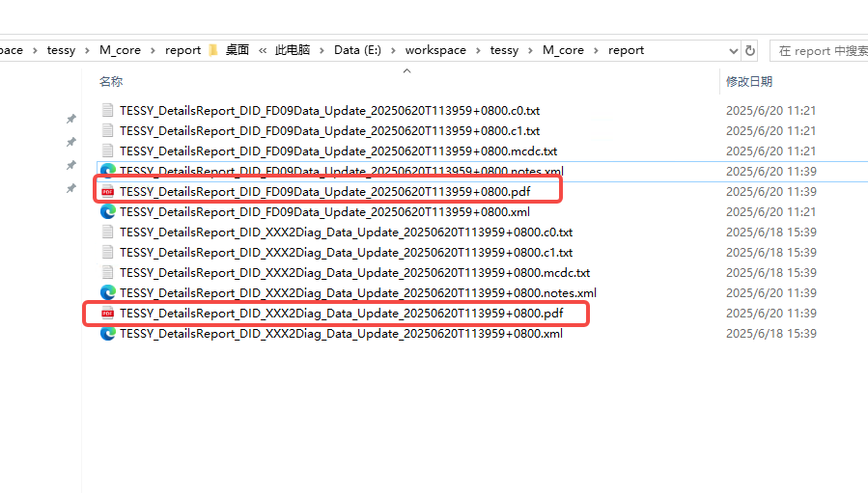Click the text file icon for XXX2Diag_Data_Update c1.txt

click(107, 253)
